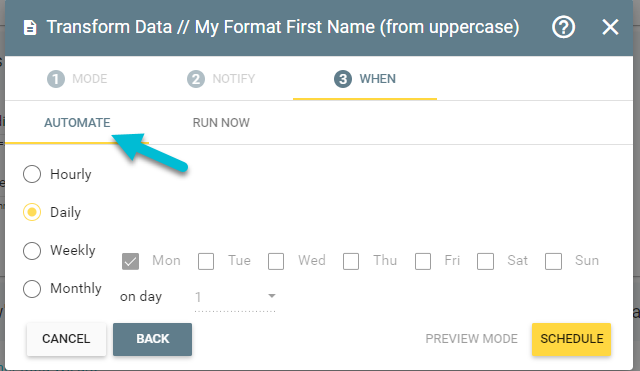Click the yellow SCHEDULE button
This screenshot has width=640, height=371.
click(571, 339)
